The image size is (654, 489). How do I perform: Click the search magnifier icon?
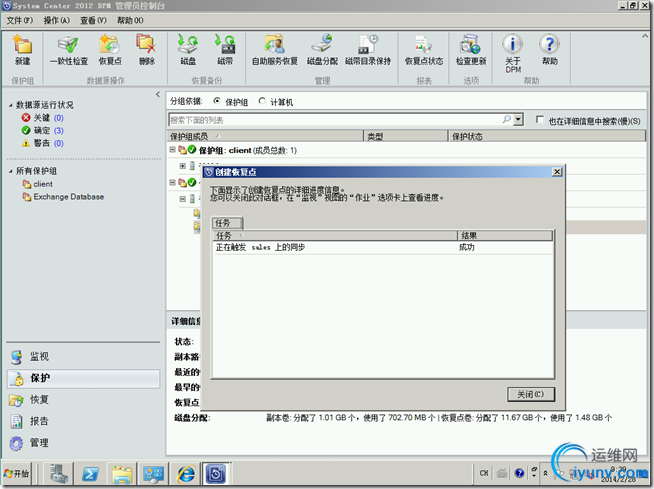point(506,120)
